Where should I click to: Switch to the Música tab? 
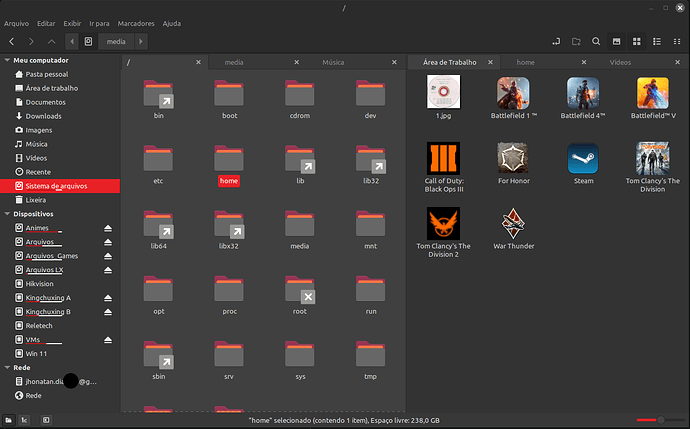(x=333, y=62)
